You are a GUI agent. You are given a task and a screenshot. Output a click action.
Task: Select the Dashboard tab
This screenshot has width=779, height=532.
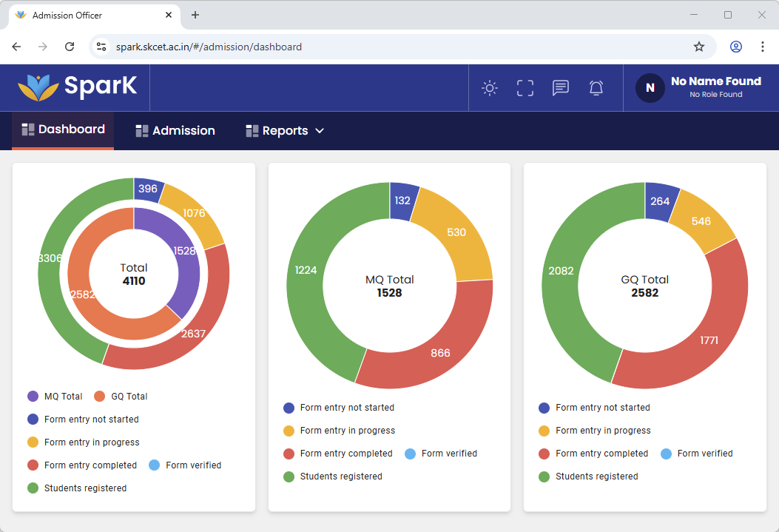[64, 129]
